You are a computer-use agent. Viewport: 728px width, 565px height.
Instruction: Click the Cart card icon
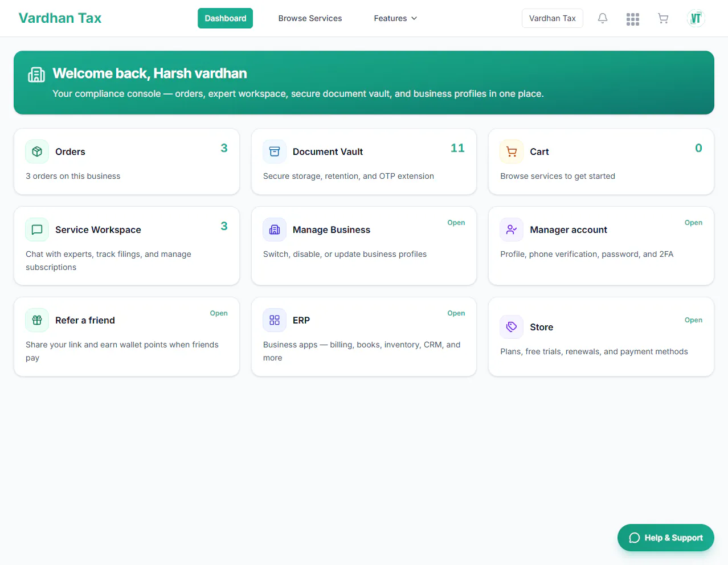pos(512,152)
